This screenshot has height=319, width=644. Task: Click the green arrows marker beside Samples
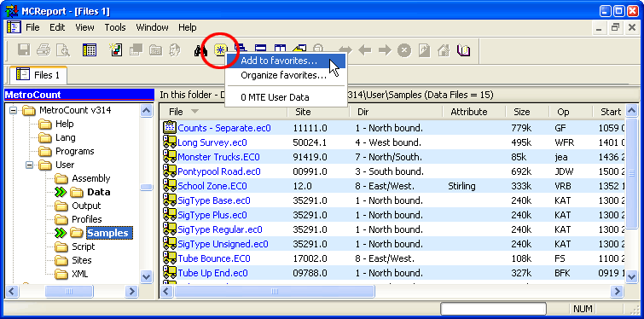pos(61,233)
